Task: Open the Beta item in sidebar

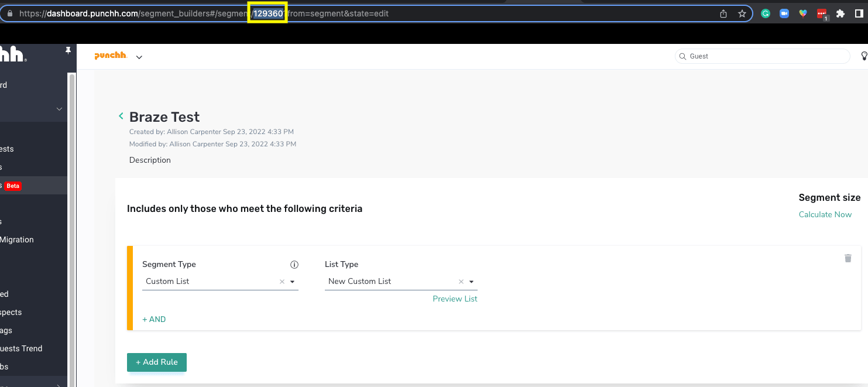Action: pos(13,186)
